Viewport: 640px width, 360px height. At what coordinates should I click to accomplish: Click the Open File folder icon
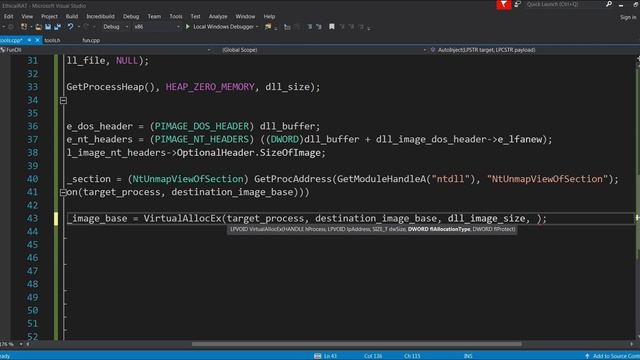tap(38, 27)
